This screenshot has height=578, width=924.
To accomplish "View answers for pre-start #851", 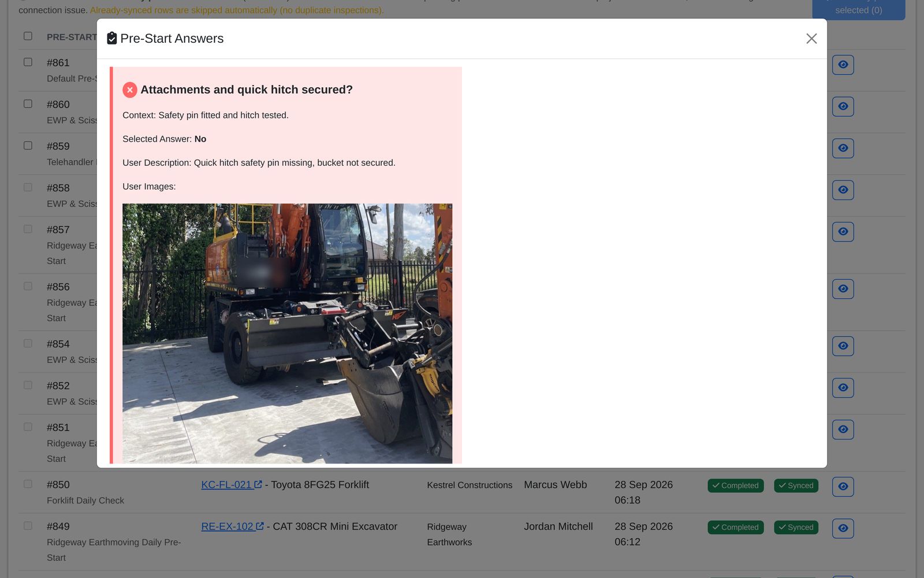I will point(843,429).
